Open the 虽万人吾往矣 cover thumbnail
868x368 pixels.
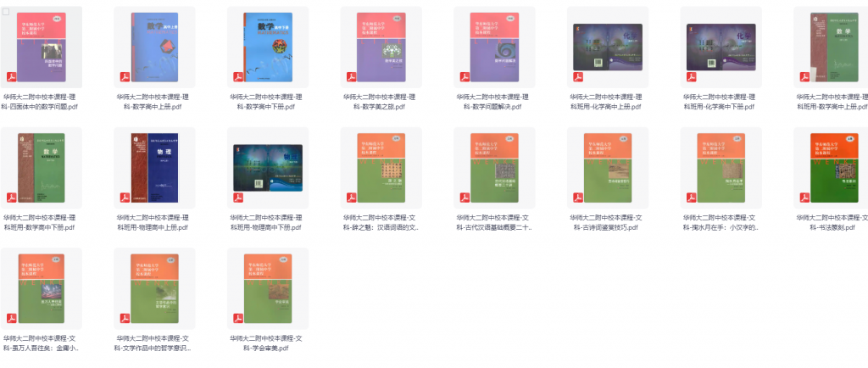[x=42, y=288]
